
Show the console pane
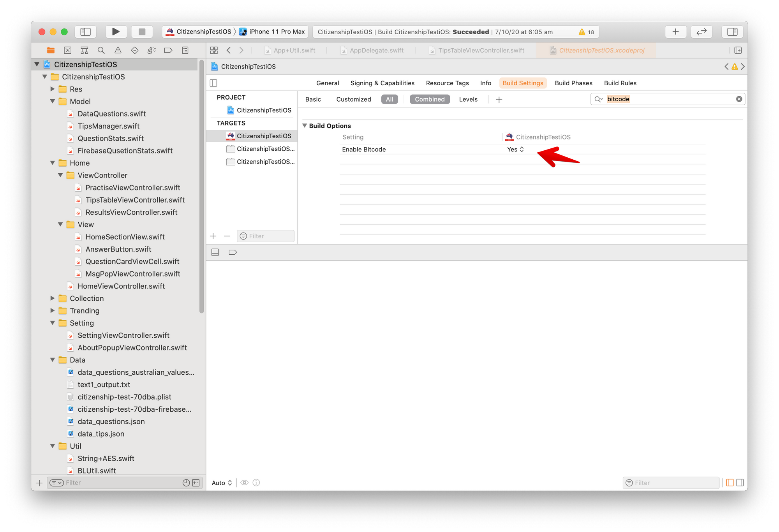[740, 483]
